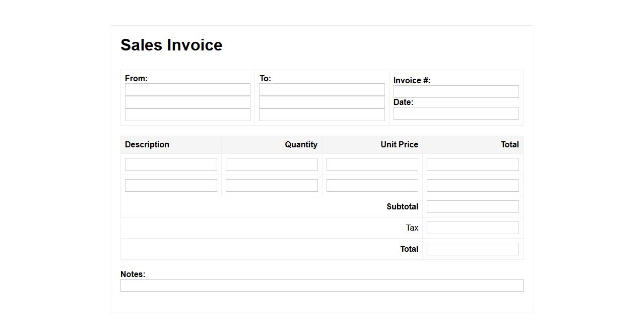The width and height of the screenshot is (644, 328).
Task: Click the Subtotal amount field
Action: click(472, 207)
